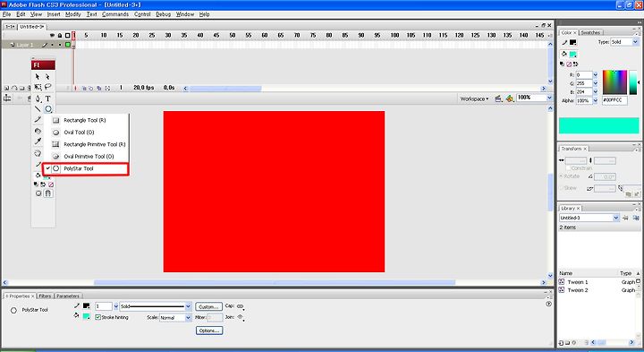
Task: Select the Free Transform tool
Action: tap(38, 87)
